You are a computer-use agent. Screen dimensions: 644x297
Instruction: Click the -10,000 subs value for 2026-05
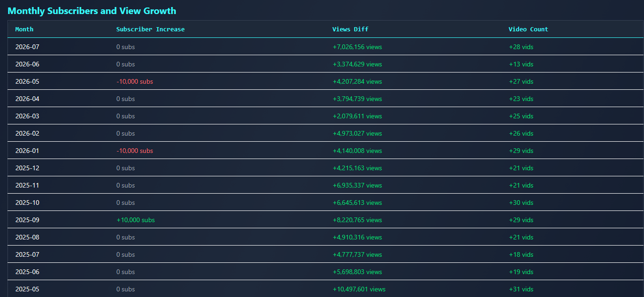[x=135, y=81]
